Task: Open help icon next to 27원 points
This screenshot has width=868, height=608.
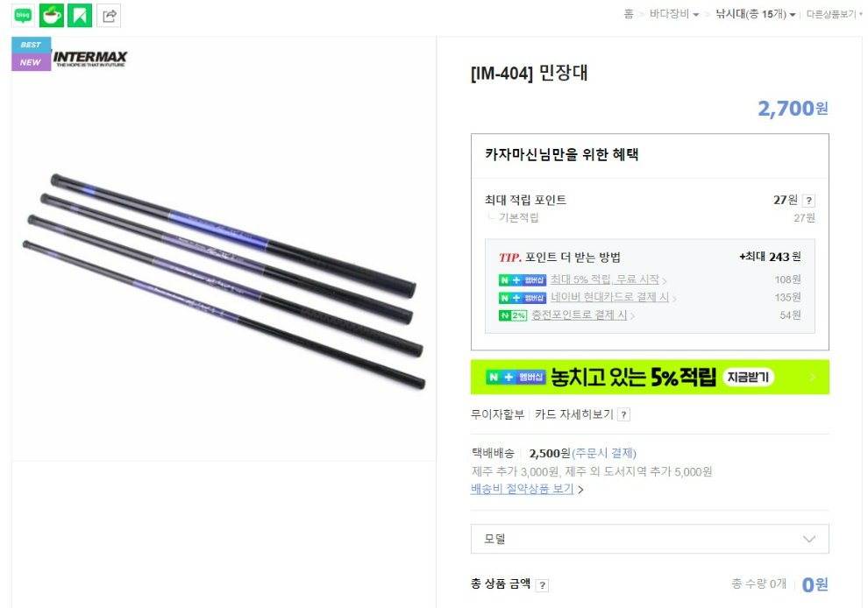Action: click(x=808, y=201)
